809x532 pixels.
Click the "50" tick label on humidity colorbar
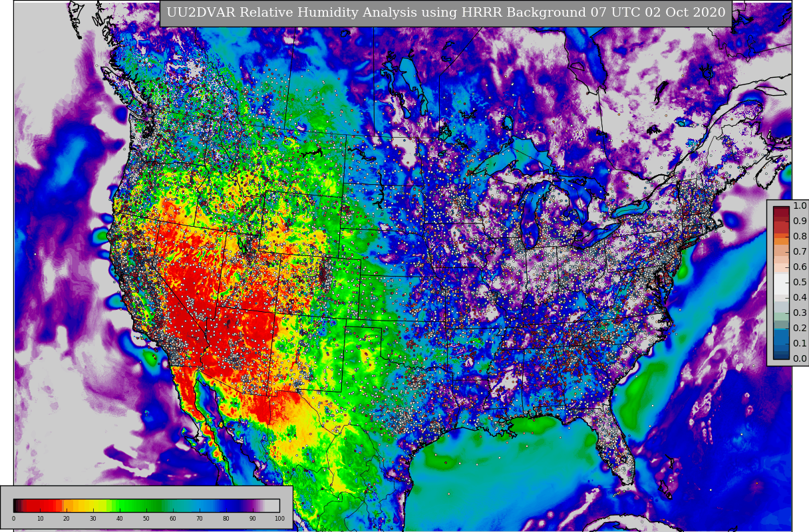pos(146,519)
